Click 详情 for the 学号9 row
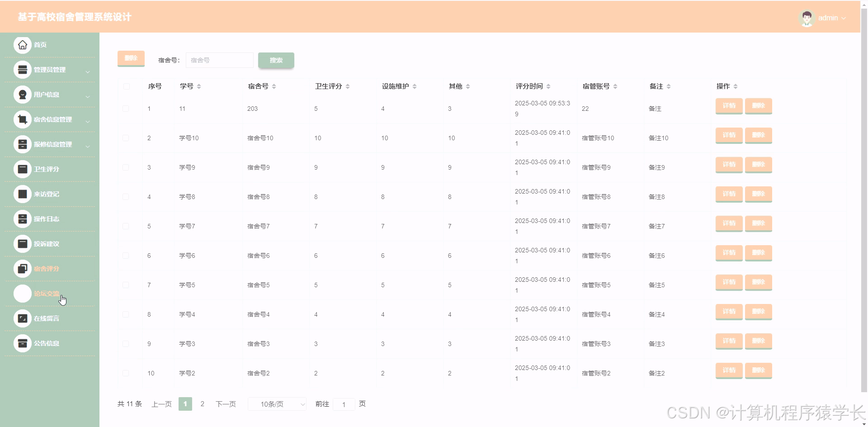This screenshot has width=868, height=427. [728, 165]
